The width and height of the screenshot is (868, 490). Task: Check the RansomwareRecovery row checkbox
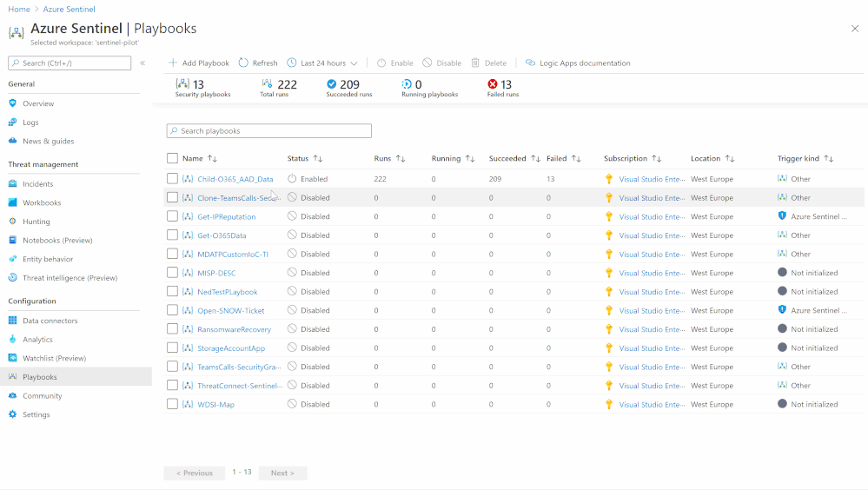(x=172, y=329)
